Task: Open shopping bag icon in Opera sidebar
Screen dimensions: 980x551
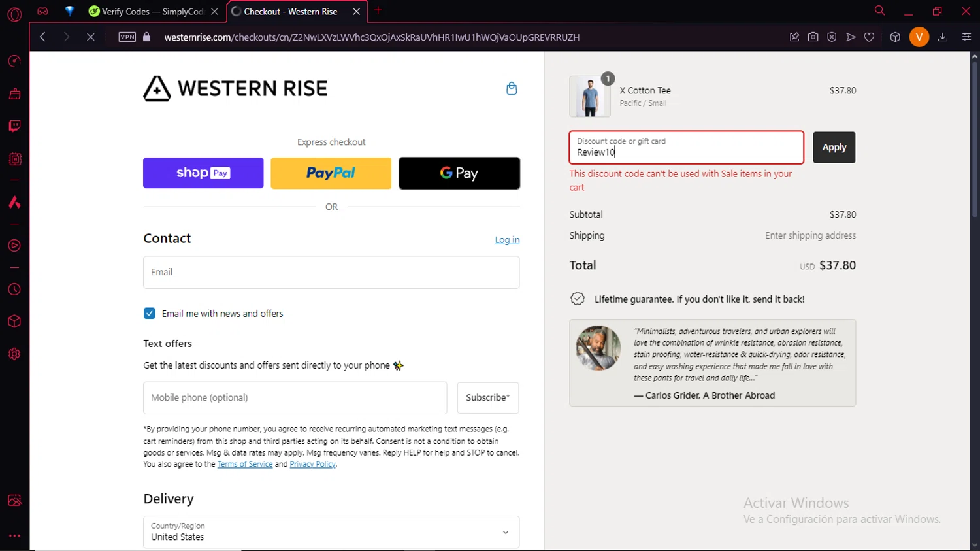Action: point(14,93)
